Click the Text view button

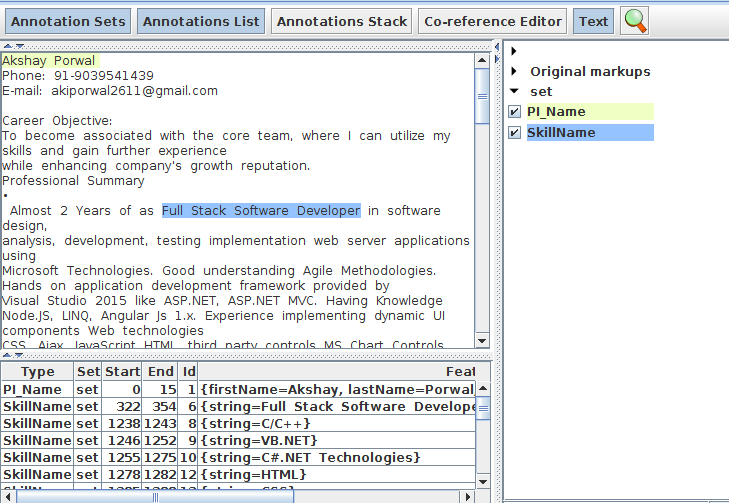(x=593, y=21)
